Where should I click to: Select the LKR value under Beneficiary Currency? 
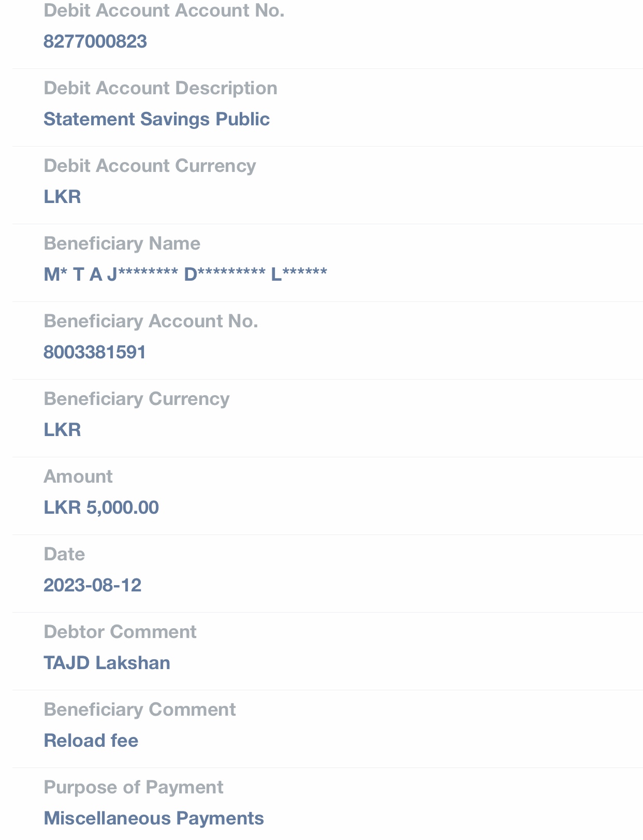(x=62, y=430)
